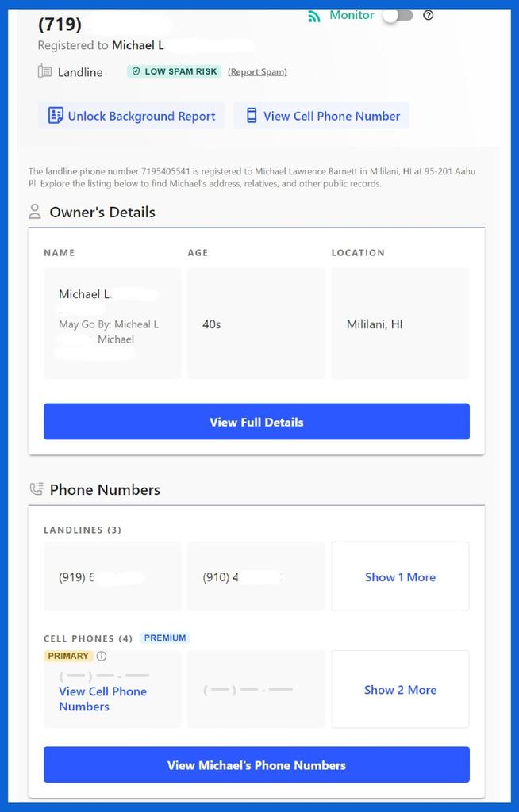Image resolution: width=519 pixels, height=812 pixels.
Task: Expand landlines with Show 1 More
Action: [400, 577]
